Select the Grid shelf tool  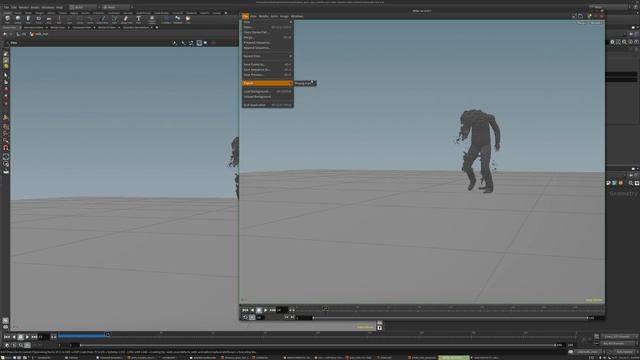tap(49, 20)
